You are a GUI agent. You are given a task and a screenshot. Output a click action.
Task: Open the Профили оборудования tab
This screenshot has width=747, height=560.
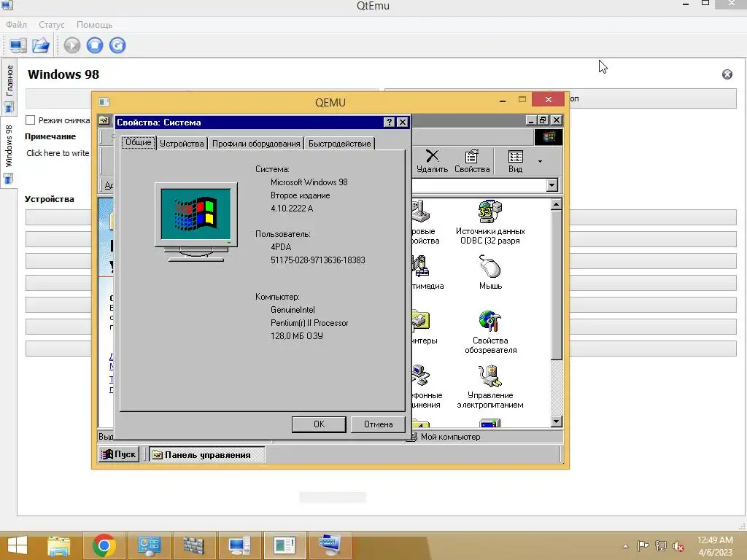[x=256, y=144]
